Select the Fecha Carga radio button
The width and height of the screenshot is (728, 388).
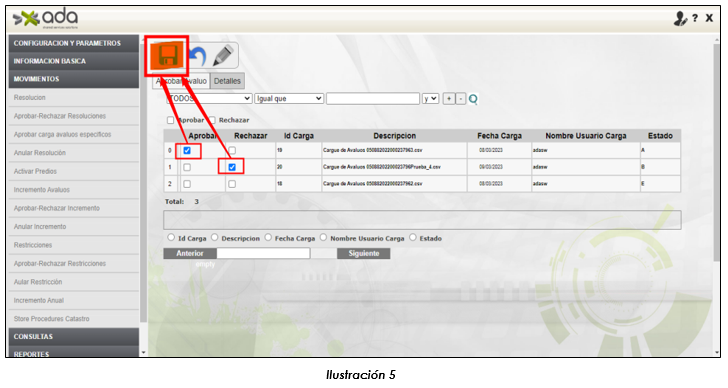coord(268,238)
